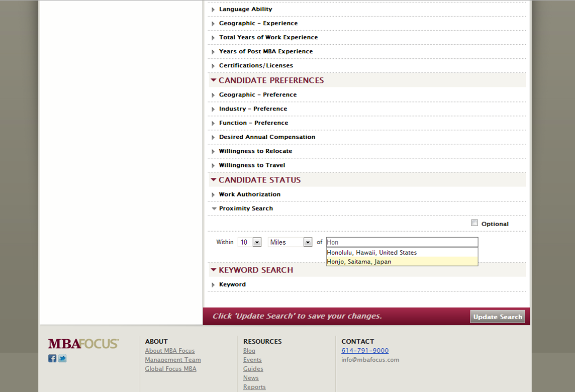Click the 614-791-9000 phone number link
Screen dimensions: 575x392
click(x=365, y=351)
